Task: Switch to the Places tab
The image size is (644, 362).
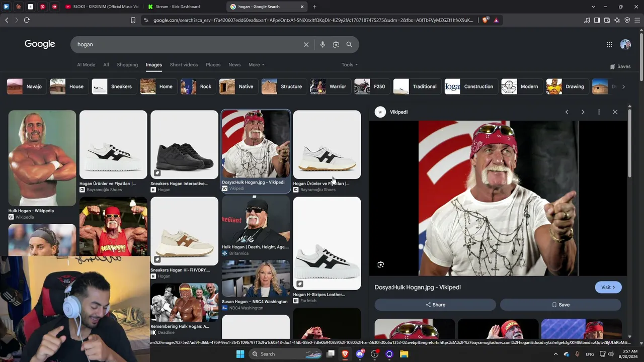Action: pyautogui.click(x=213, y=65)
